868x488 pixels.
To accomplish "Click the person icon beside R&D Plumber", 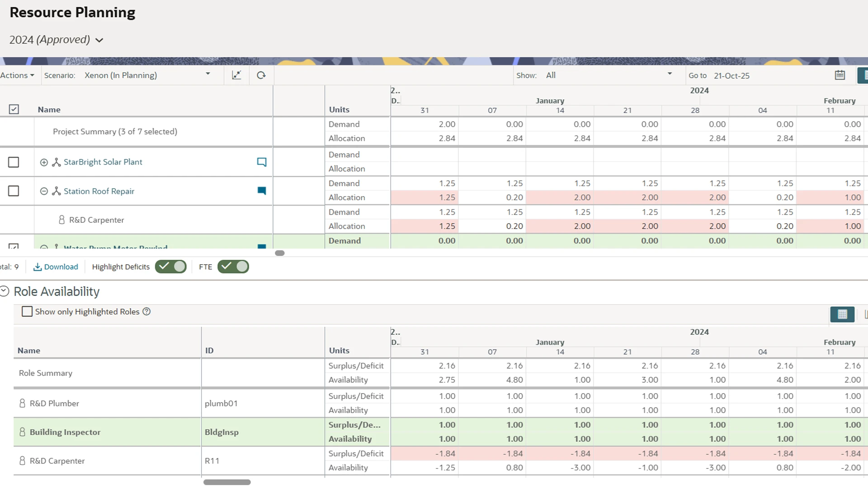I will [x=22, y=403].
